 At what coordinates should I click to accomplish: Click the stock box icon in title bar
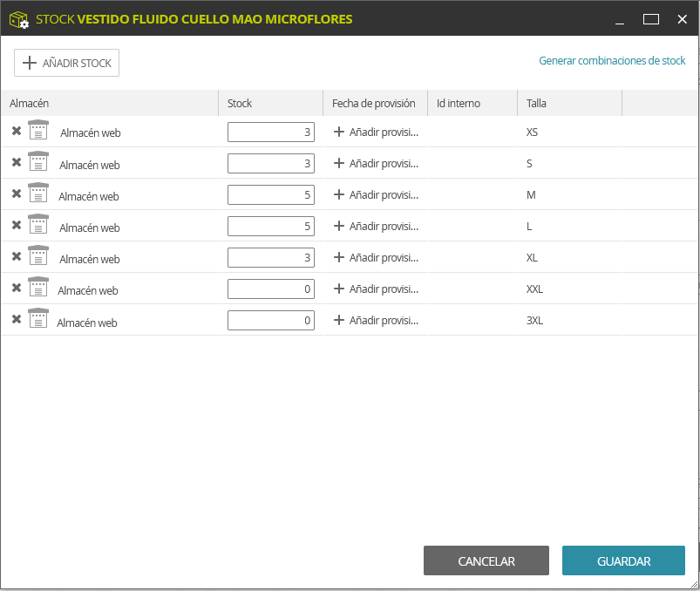pos(19,20)
